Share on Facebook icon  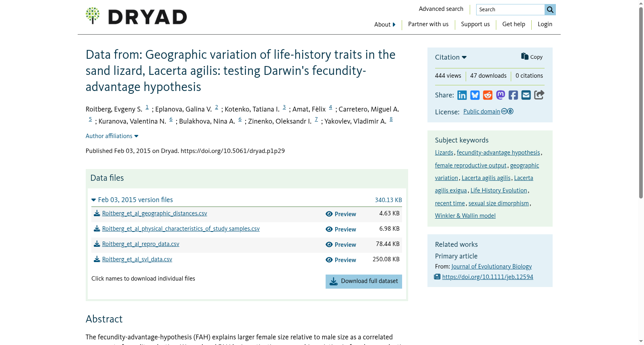[x=513, y=95]
